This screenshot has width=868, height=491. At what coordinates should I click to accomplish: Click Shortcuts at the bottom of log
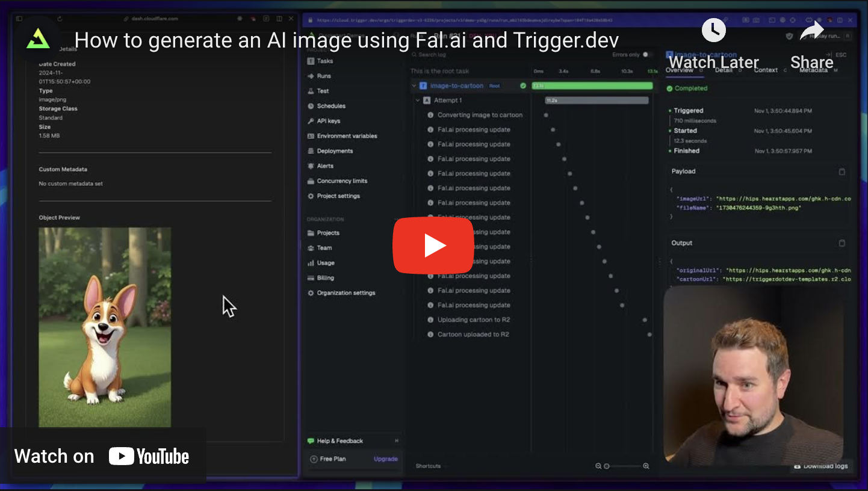click(428, 466)
